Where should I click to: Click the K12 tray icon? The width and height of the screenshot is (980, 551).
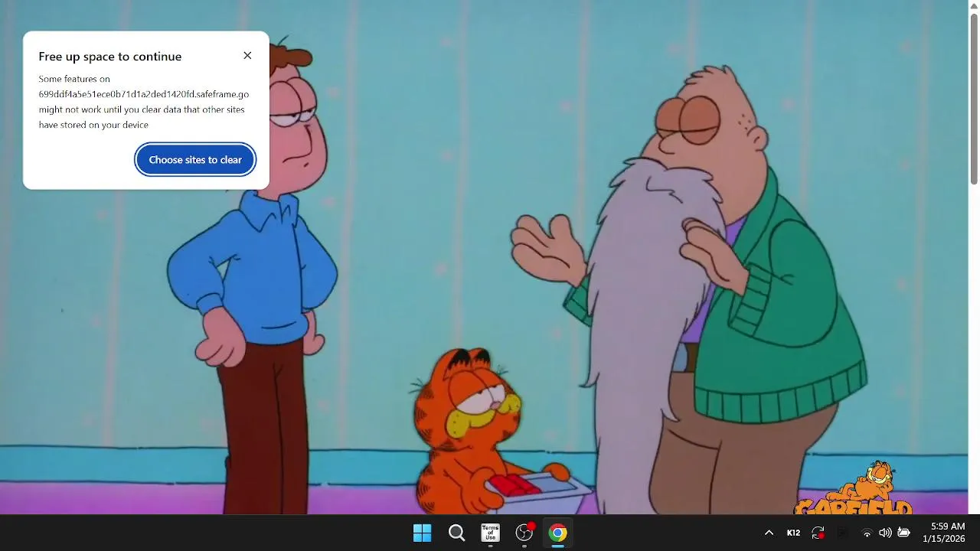pyautogui.click(x=793, y=533)
